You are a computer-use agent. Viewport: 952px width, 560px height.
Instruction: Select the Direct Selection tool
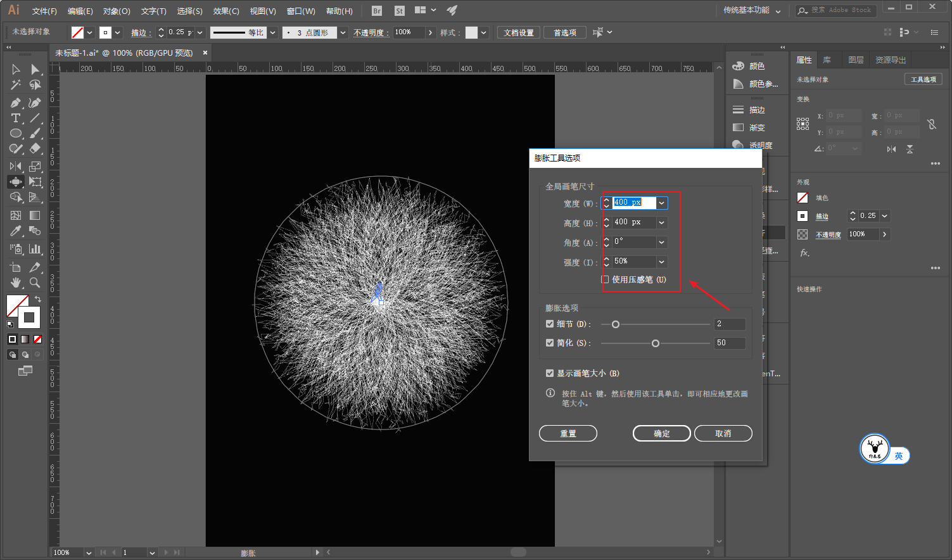click(35, 69)
